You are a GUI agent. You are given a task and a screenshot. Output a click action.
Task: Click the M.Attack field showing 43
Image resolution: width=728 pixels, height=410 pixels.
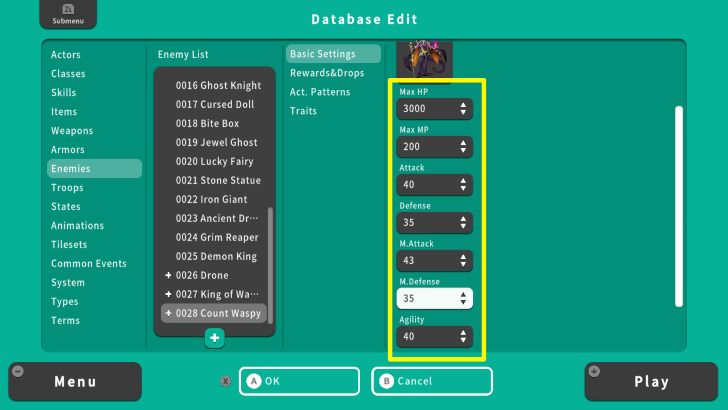click(x=435, y=260)
